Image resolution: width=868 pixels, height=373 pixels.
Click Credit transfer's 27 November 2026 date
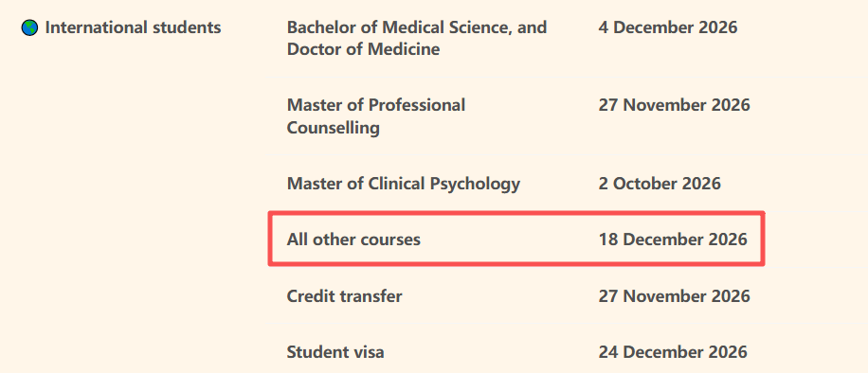pyautogui.click(x=675, y=296)
